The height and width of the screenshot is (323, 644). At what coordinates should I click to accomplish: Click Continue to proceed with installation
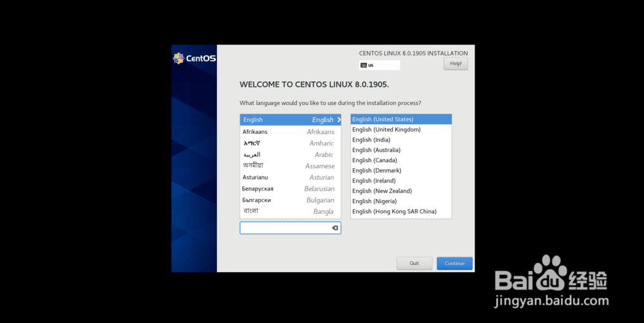[454, 264]
